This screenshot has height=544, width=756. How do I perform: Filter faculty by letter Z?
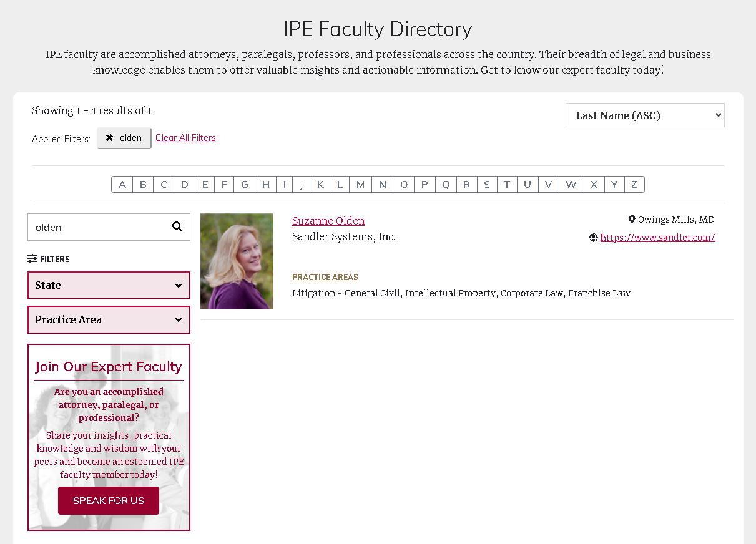[634, 185]
